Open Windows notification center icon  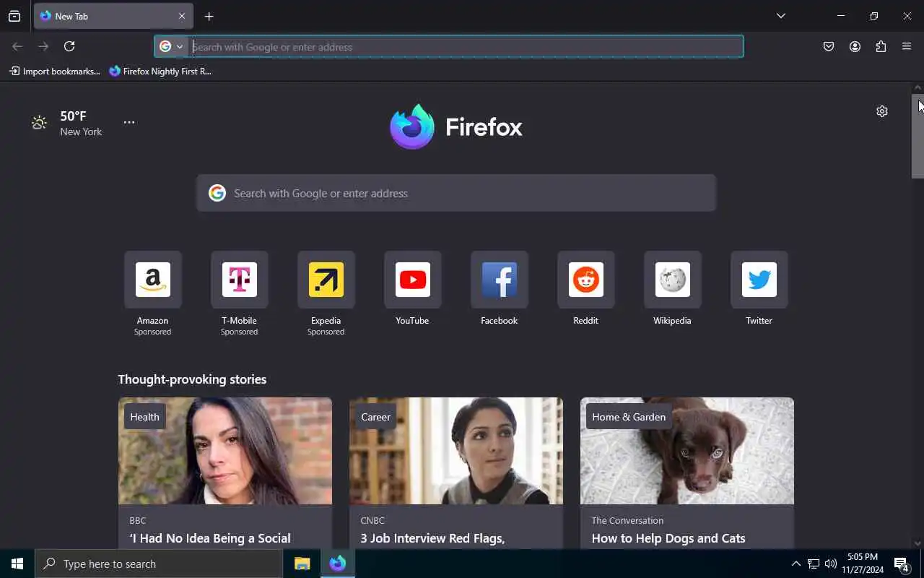[901, 564]
